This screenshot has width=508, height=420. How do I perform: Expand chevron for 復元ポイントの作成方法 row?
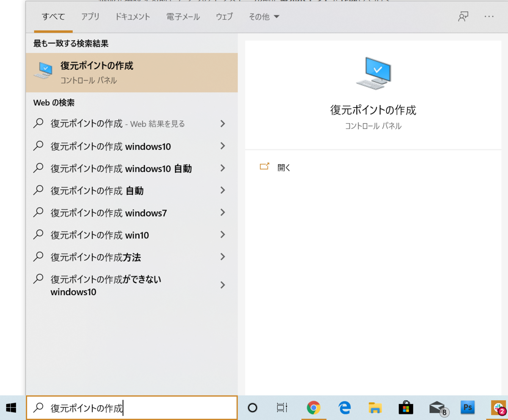pyautogui.click(x=223, y=257)
